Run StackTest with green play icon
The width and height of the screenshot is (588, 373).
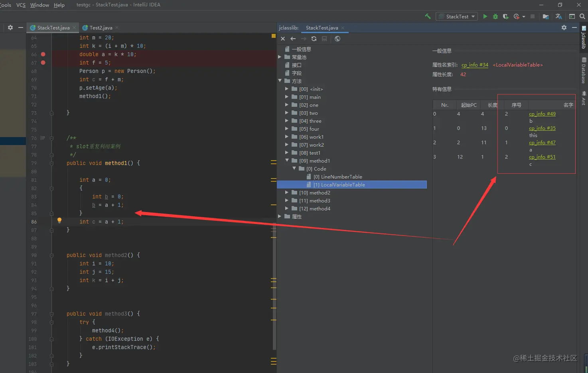[485, 16]
